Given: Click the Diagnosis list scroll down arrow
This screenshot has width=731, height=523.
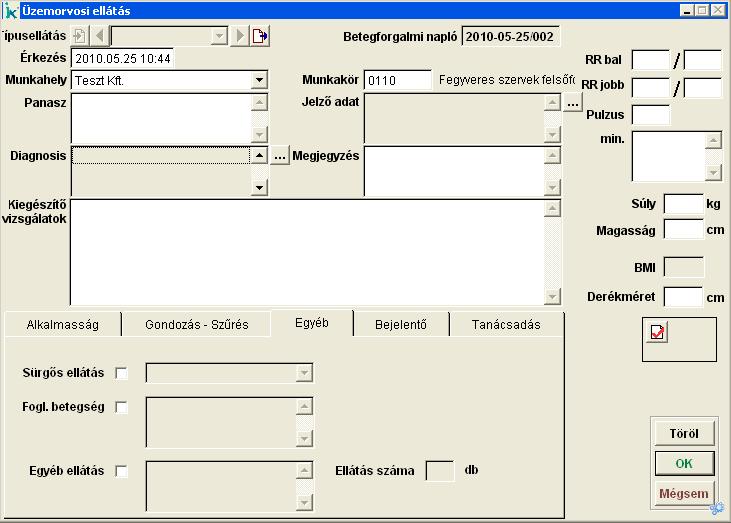Looking at the screenshot, I should click(x=259, y=187).
